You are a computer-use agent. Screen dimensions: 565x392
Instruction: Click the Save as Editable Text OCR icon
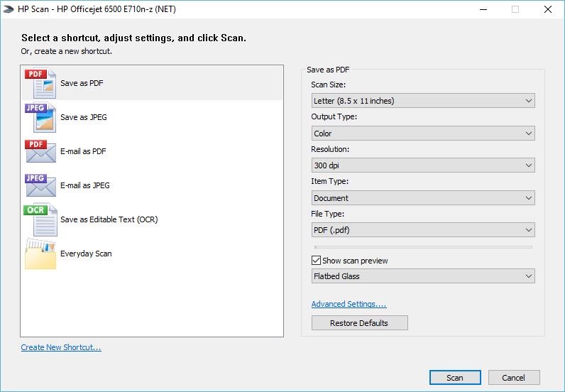[40, 219]
